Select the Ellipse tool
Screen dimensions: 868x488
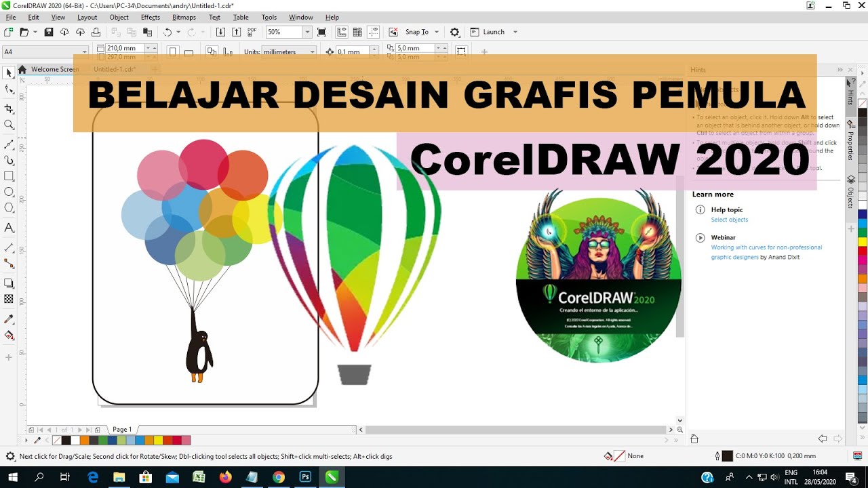coord(9,192)
